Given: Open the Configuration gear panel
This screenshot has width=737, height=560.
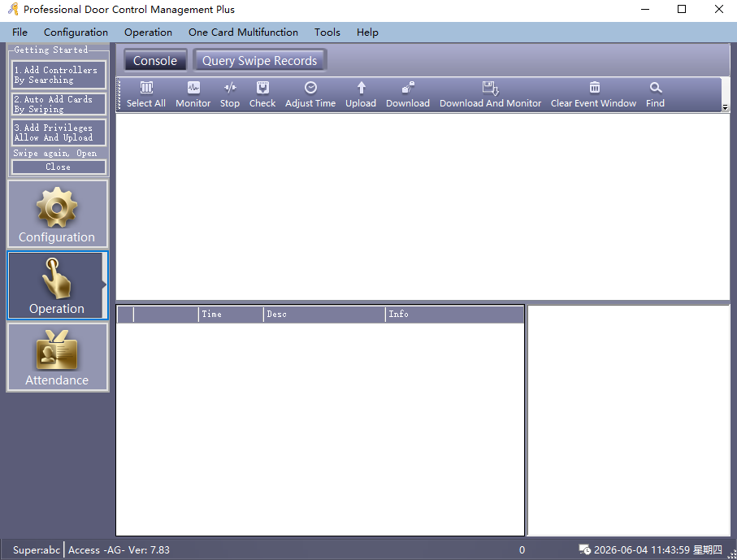Looking at the screenshot, I should pyautogui.click(x=58, y=215).
